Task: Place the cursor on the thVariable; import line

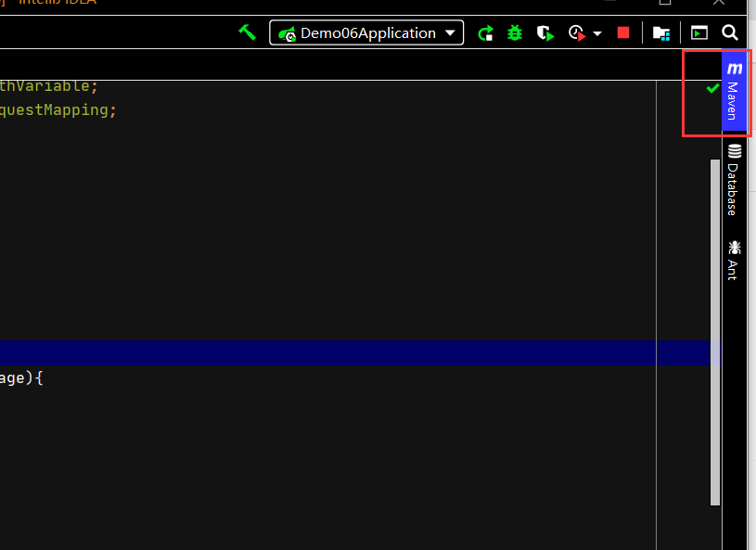Action: 48,87
